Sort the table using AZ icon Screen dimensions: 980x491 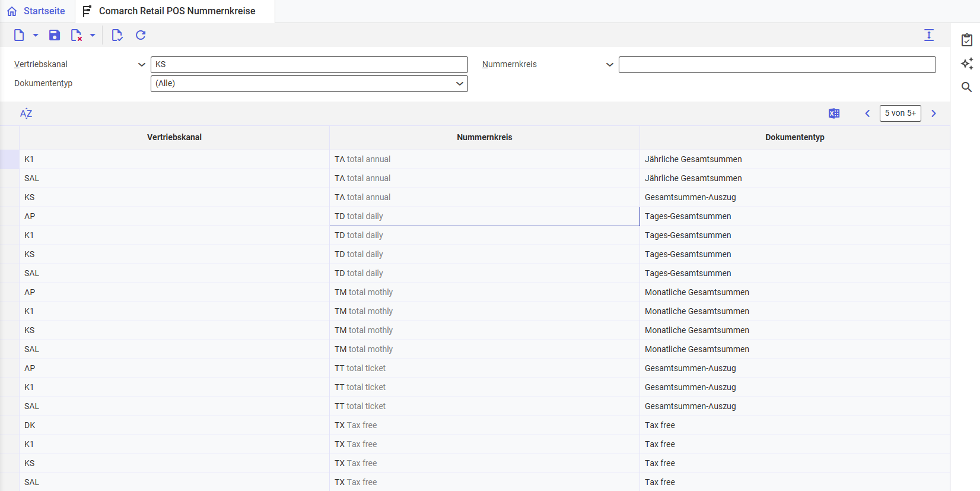tap(26, 113)
